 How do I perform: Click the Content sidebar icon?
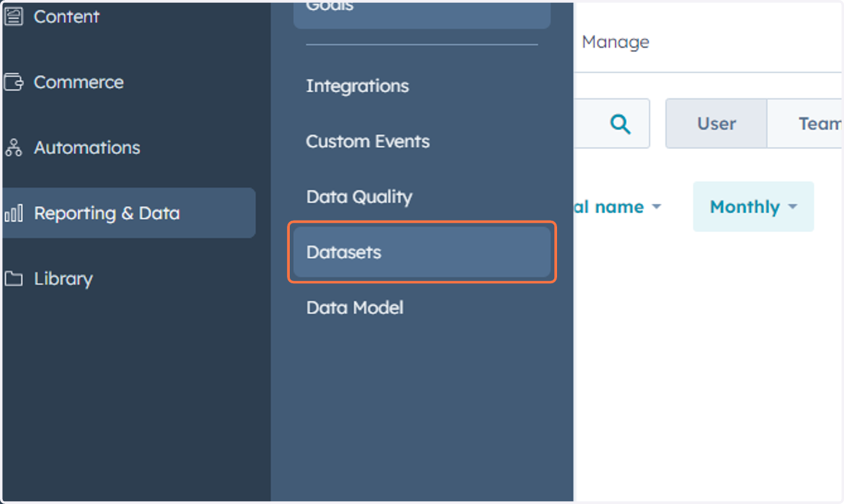coord(13,17)
